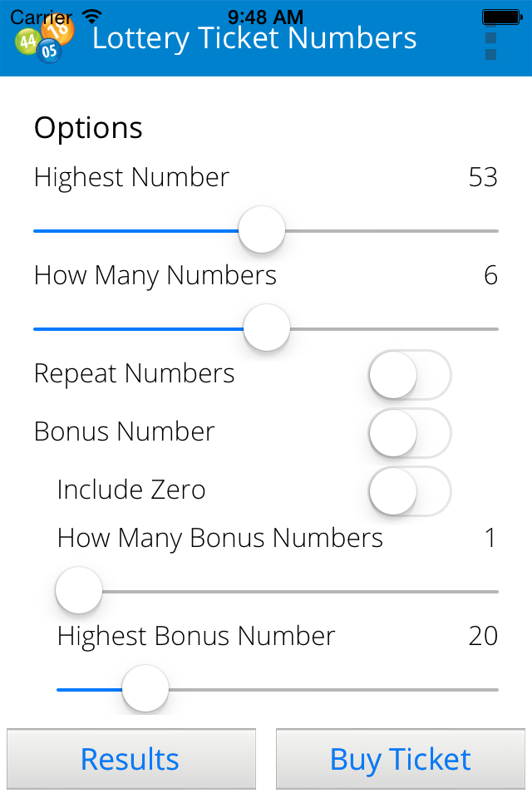Tap the 9:48 AM status bar clock
The height and width of the screenshot is (798, 532).
point(265,17)
